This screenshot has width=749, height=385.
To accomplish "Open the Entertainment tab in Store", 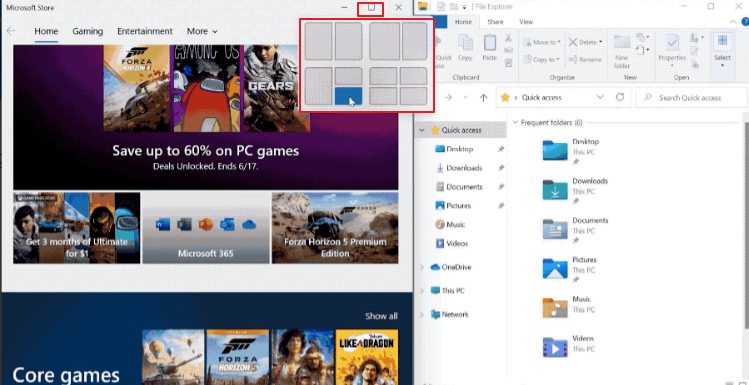I will coord(145,31).
